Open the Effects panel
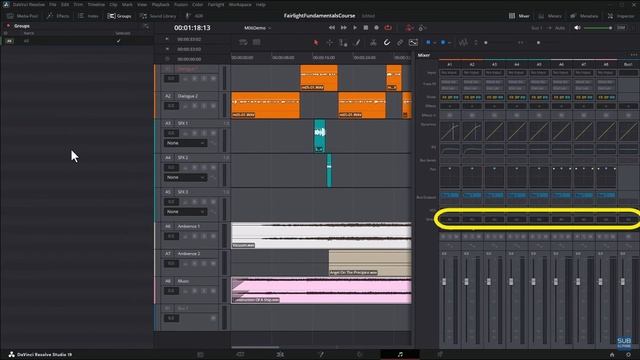Viewport: 640px width, 360px height. click(58, 16)
